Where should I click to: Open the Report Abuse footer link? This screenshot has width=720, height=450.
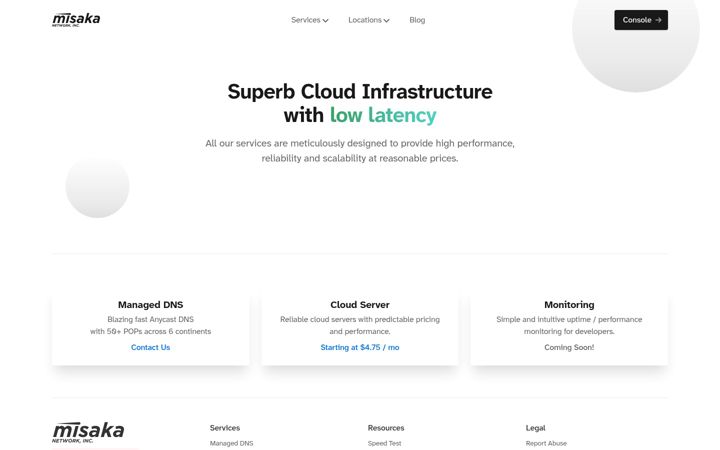pos(546,444)
